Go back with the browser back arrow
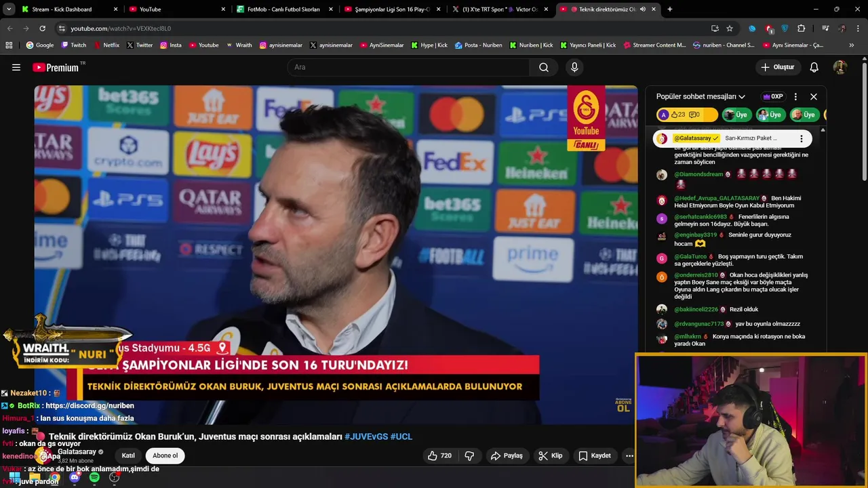Screen dimensions: 868x488 (x=9, y=28)
